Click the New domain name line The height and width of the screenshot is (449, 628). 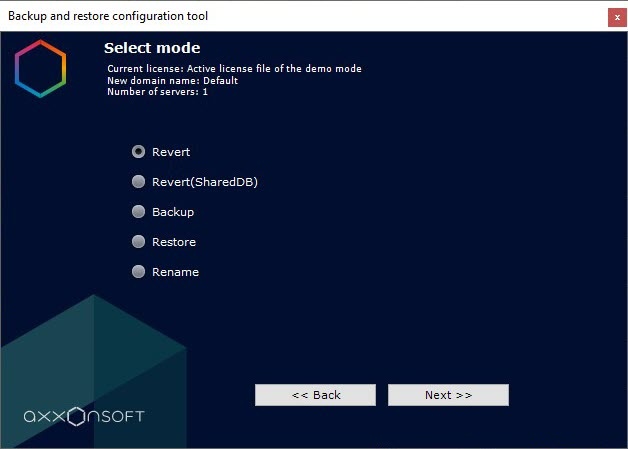point(172,81)
